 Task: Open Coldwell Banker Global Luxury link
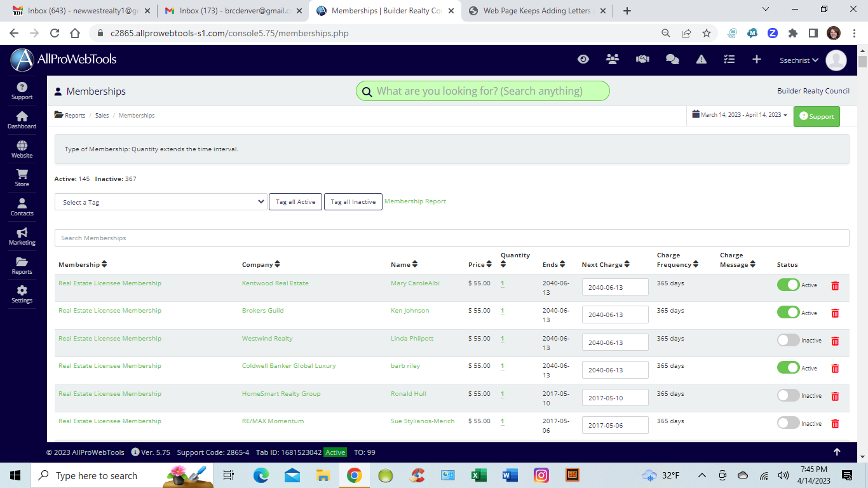(x=289, y=366)
